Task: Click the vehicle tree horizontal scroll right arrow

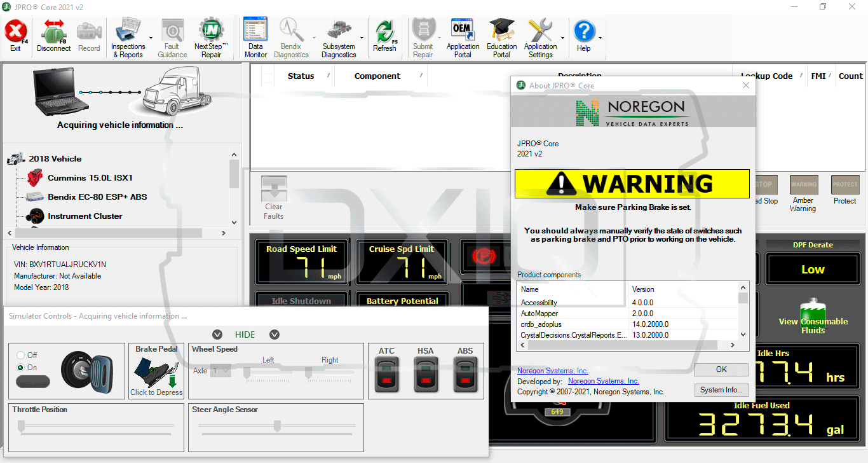Action: (x=223, y=233)
